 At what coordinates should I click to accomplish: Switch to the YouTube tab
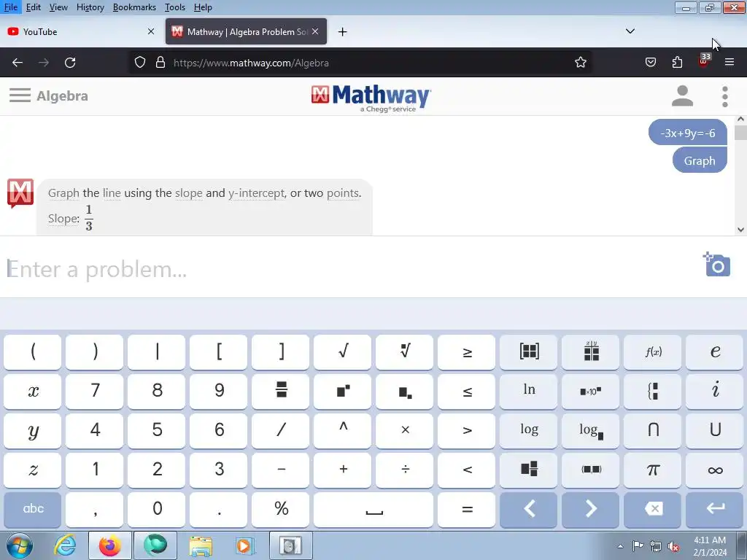click(x=80, y=31)
